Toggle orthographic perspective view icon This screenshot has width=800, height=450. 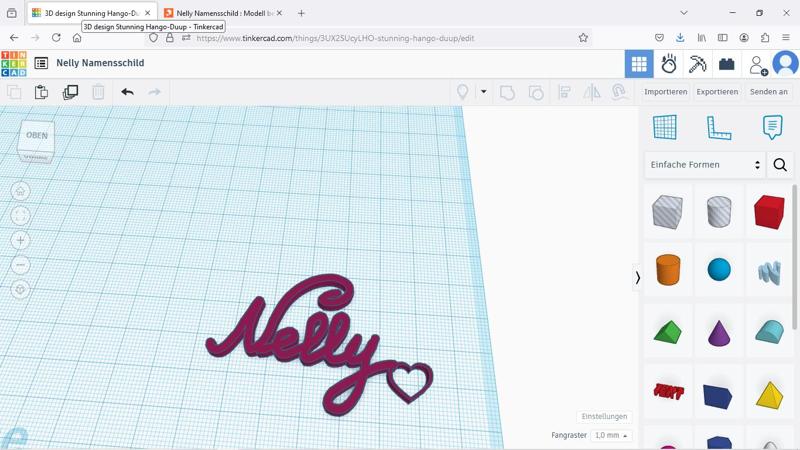(20, 289)
